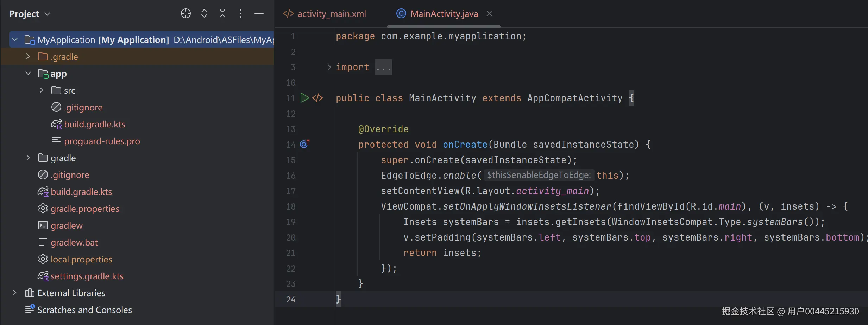The height and width of the screenshot is (325, 868).
Task: Expand the src folder
Action: pos(42,90)
